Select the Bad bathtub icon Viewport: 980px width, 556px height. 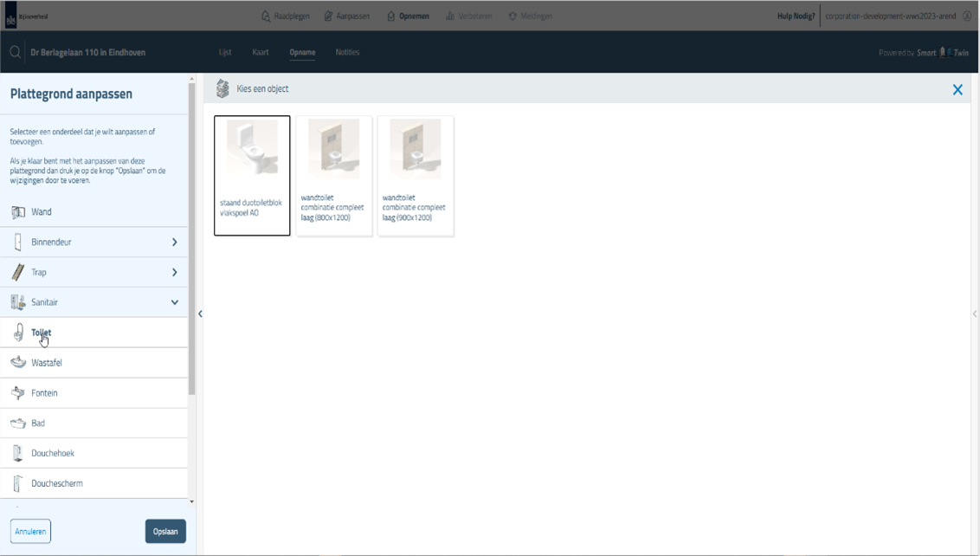click(x=18, y=423)
